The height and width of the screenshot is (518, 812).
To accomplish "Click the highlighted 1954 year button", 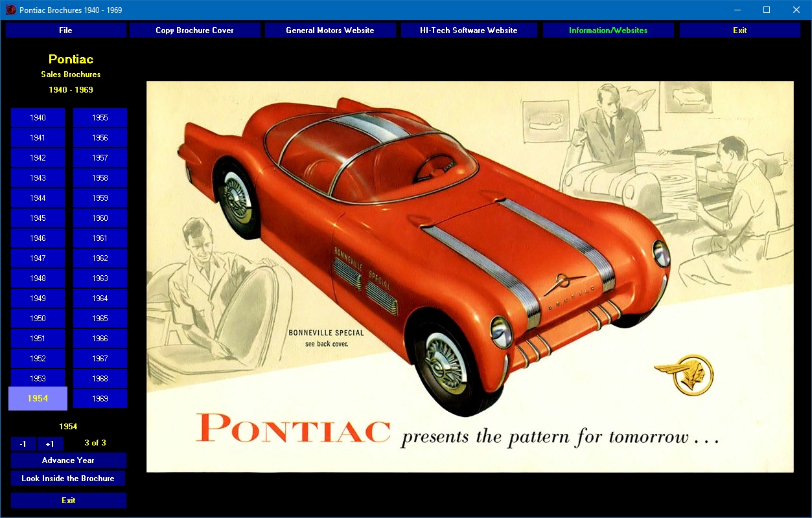I will click(x=38, y=398).
